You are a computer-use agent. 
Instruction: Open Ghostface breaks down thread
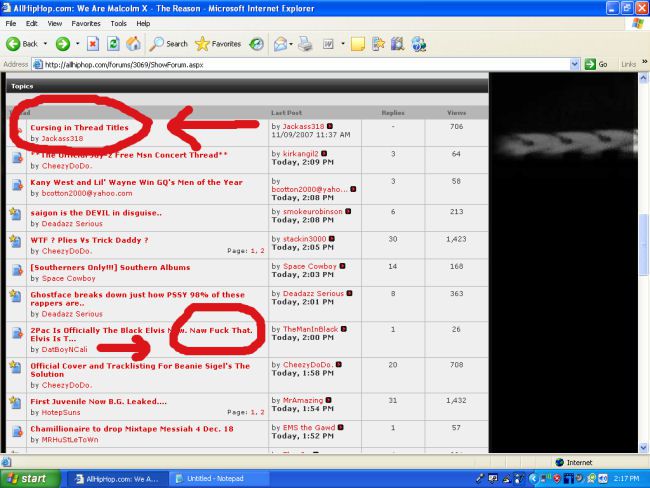[137, 299]
